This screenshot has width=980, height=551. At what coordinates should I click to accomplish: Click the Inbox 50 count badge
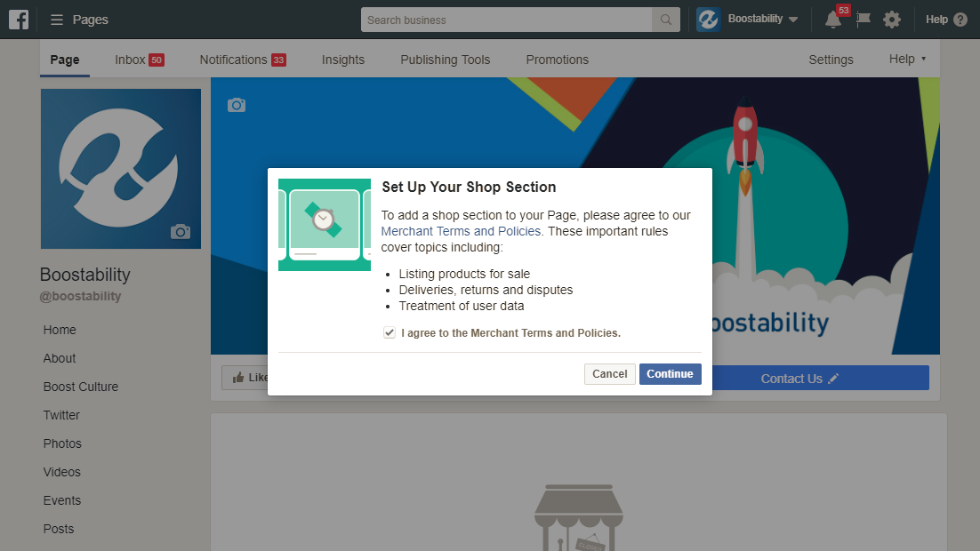(157, 60)
